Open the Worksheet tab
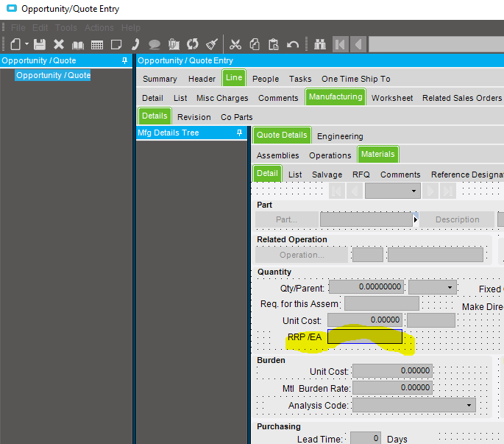504x444 pixels. pyautogui.click(x=392, y=98)
